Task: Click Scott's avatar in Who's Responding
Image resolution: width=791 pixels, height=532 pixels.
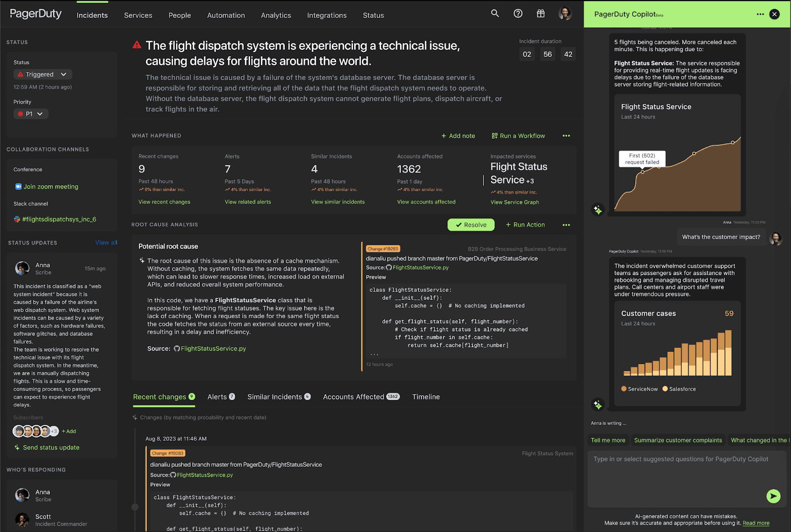Action: pyautogui.click(x=22, y=520)
